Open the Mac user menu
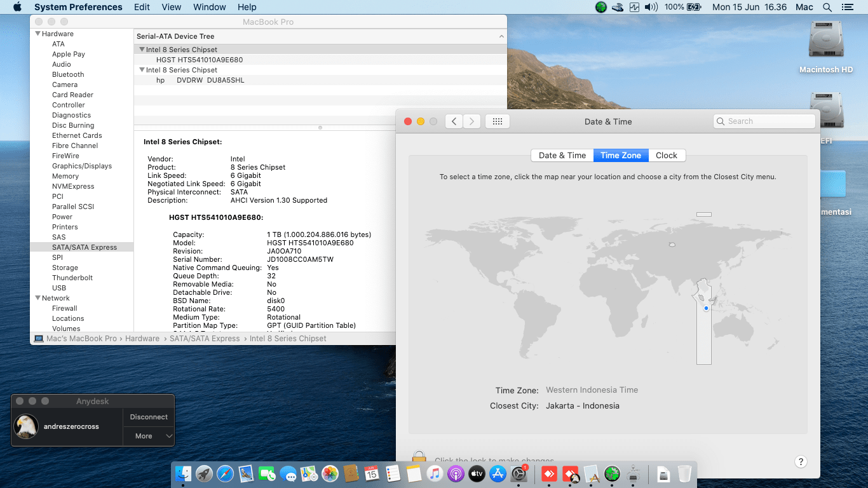Image resolution: width=868 pixels, height=488 pixels. [804, 7]
